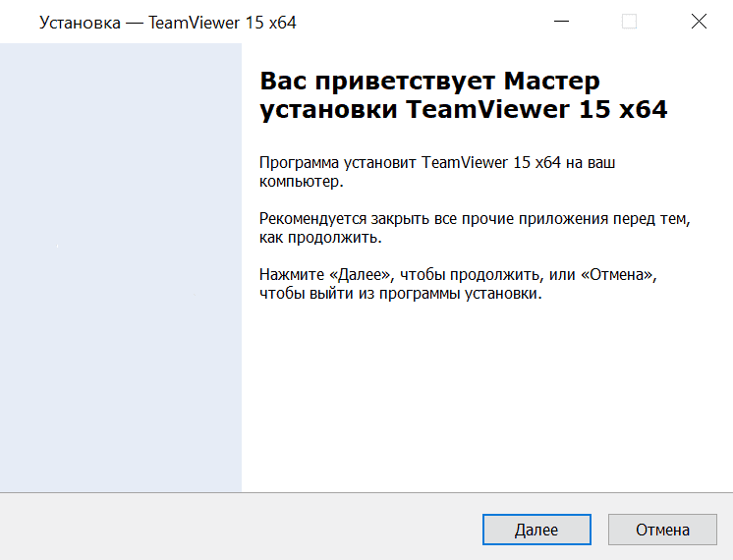Click the text «Нажмите «Далее», чтобы продолжить»
The image size is (733, 560).
[x=402, y=275]
